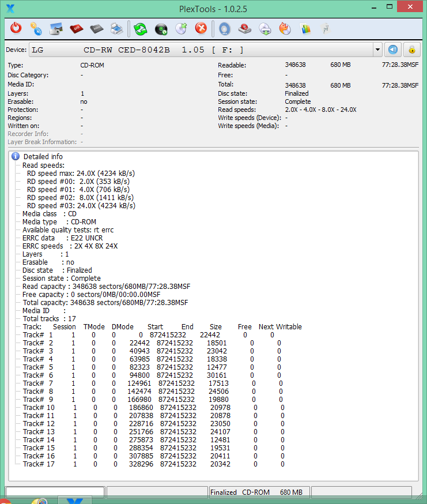Click the yellow padlock lock button

(x=412, y=50)
